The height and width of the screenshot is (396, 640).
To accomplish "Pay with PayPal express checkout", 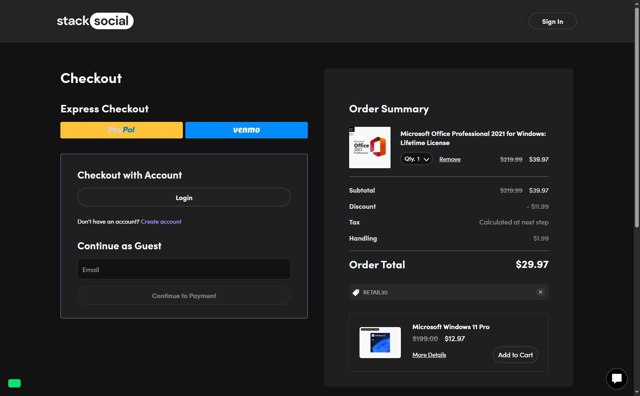I will click(122, 130).
